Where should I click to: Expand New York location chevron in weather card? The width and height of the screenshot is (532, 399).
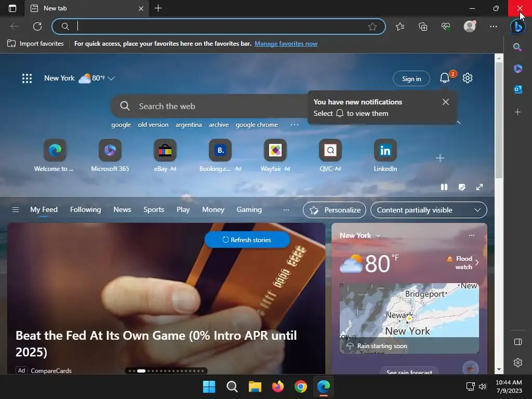(x=378, y=236)
